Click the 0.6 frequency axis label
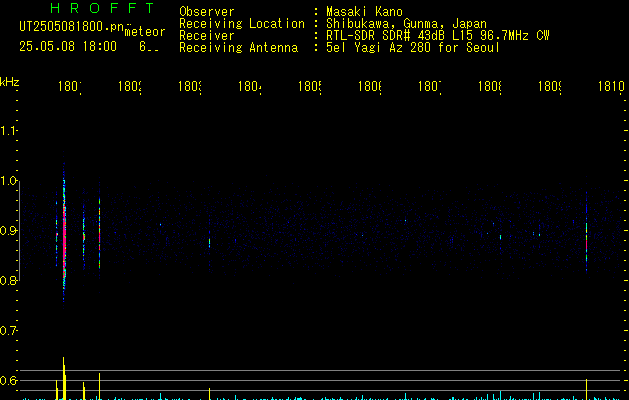The width and height of the screenshot is (629, 400). pos(8,380)
